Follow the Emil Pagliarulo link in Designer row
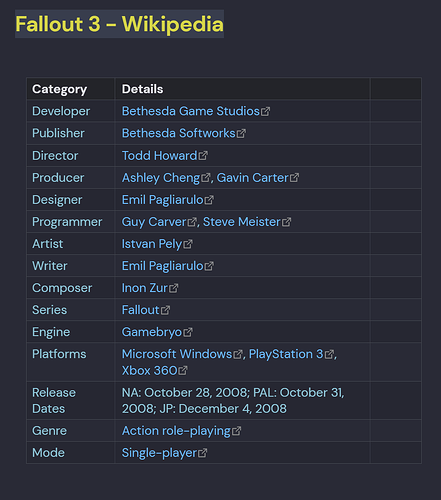The height and width of the screenshot is (500, 441). 163,200
